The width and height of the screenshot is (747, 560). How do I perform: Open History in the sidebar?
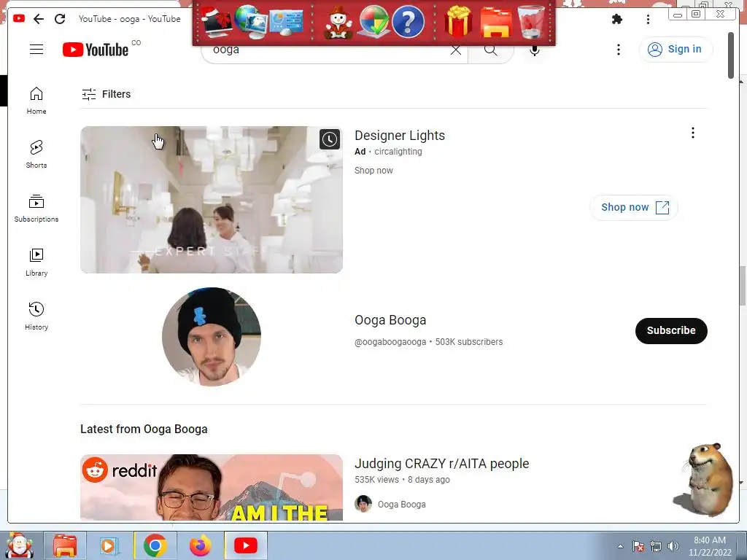click(x=36, y=316)
